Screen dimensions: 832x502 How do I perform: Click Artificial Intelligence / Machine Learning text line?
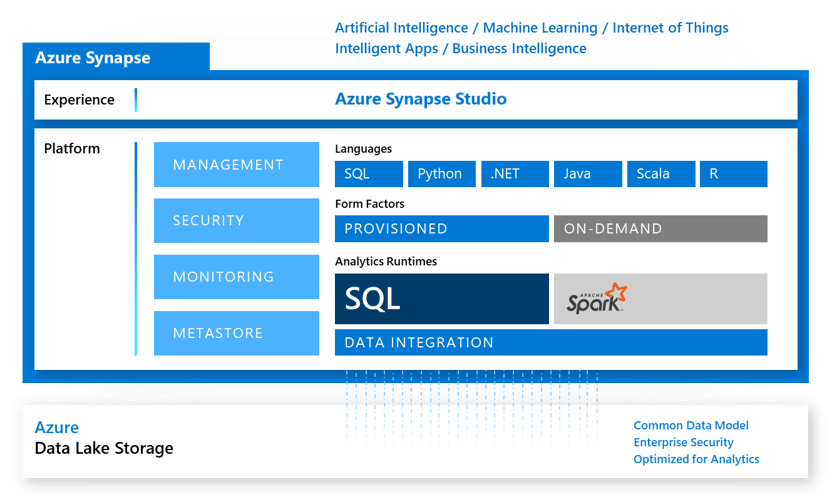(532, 28)
